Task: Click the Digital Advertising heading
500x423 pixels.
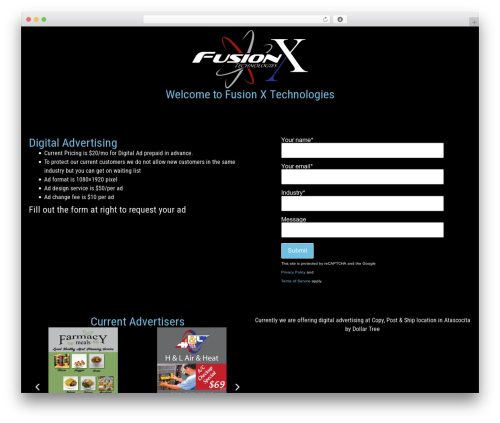Action: point(73,143)
